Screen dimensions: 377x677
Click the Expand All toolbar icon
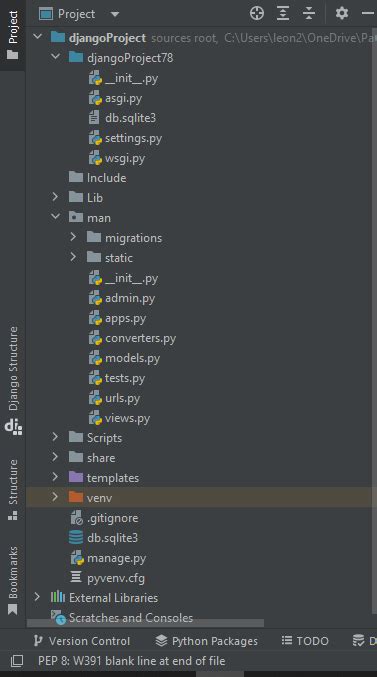tap(283, 13)
